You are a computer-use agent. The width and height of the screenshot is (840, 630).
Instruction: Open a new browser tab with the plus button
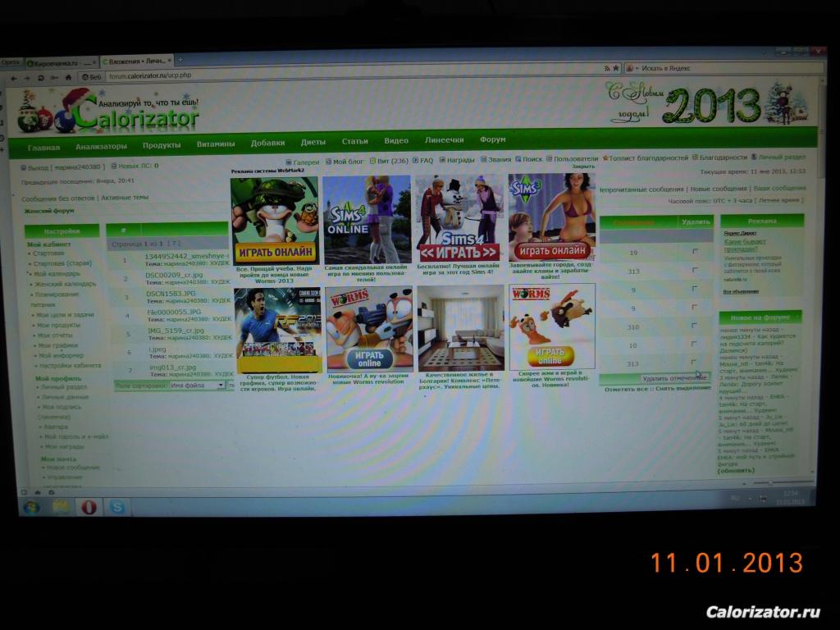point(180,59)
